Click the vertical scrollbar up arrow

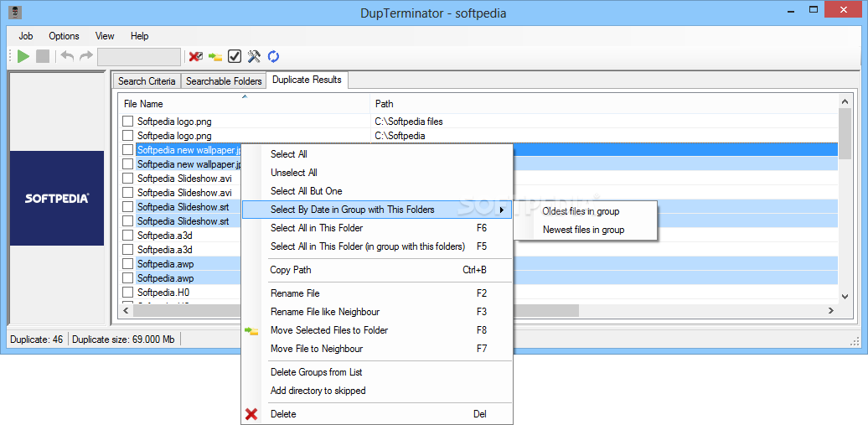tap(845, 101)
